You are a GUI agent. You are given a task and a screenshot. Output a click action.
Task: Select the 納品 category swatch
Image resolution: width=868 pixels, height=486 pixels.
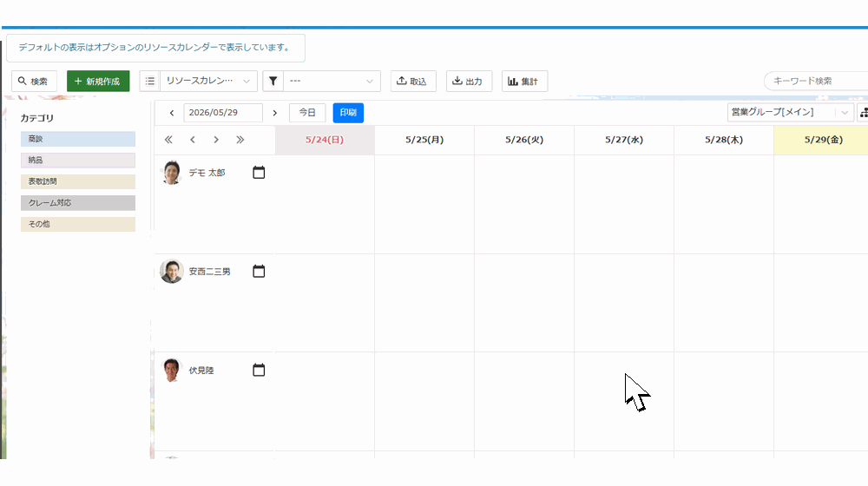(78, 161)
